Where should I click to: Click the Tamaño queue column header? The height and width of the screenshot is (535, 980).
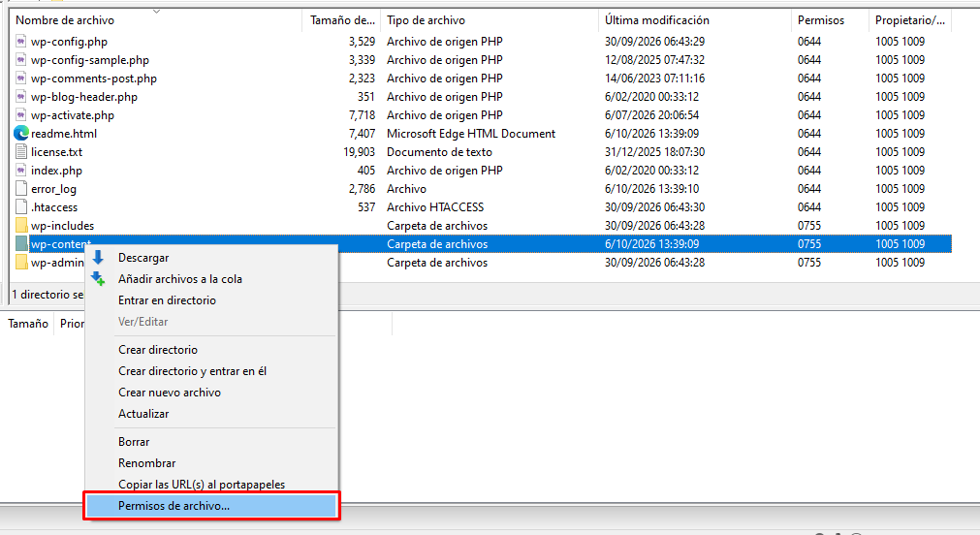28,323
